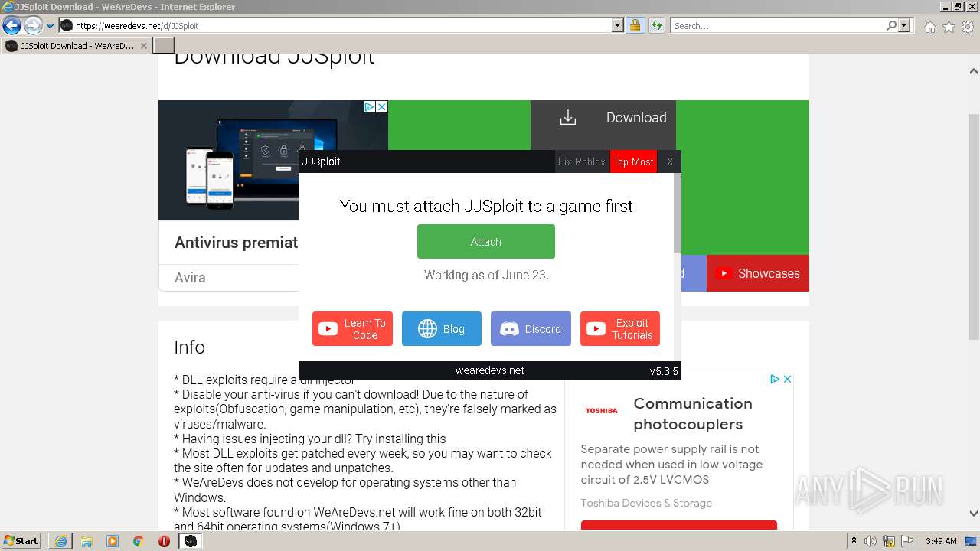
Task: Click the green refresh page icon
Action: 657,26
